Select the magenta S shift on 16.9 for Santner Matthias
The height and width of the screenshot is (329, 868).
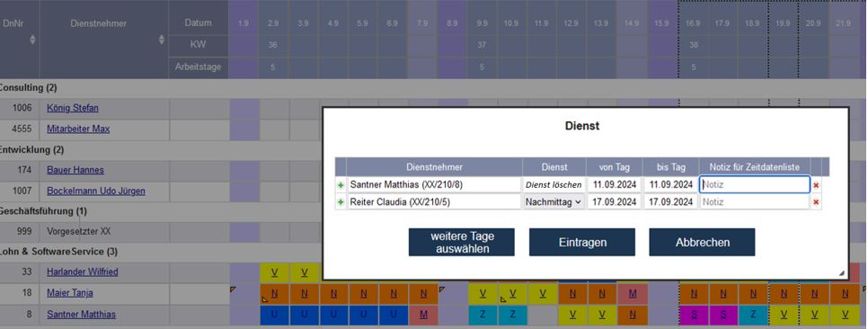pos(694,315)
